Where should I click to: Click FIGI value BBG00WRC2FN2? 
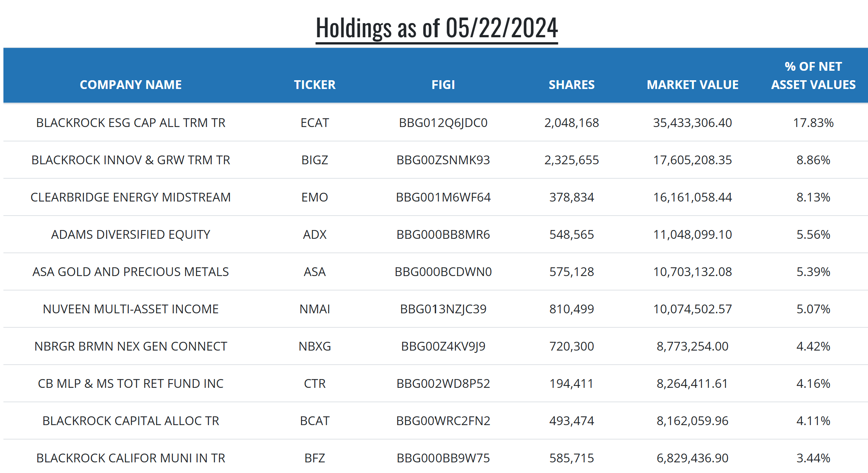point(443,421)
